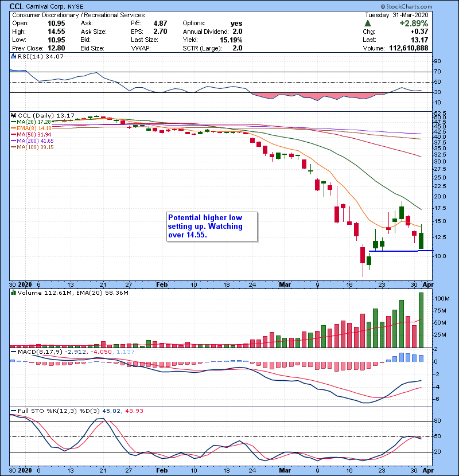This screenshot has width=459, height=476.
Task: Select the MA(100) 39.15 legend entry
Action: click(x=32, y=147)
